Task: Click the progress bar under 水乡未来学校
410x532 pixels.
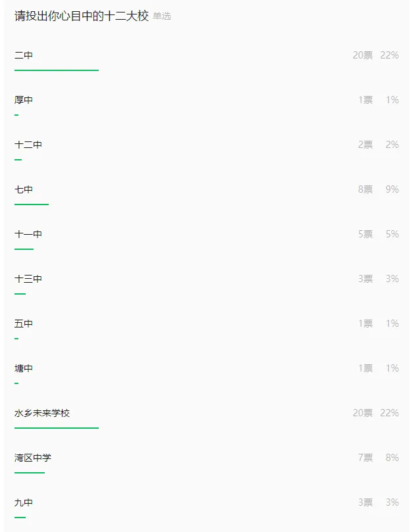Action: 57,428
